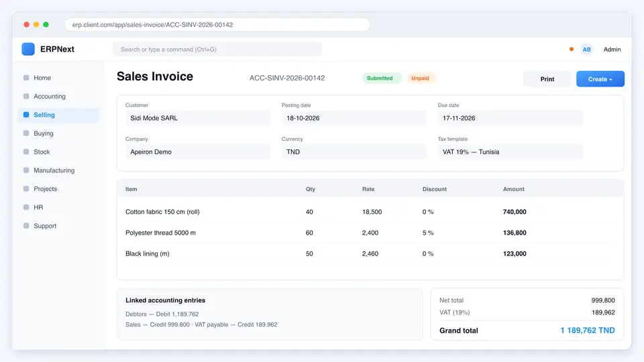Click the Item column header

click(x=131, y=189)
